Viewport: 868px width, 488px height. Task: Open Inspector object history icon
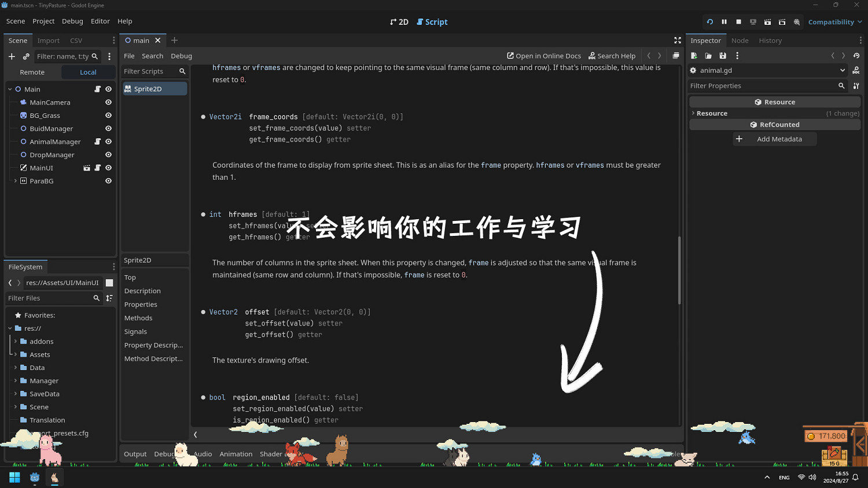click(x=856, y=56)
